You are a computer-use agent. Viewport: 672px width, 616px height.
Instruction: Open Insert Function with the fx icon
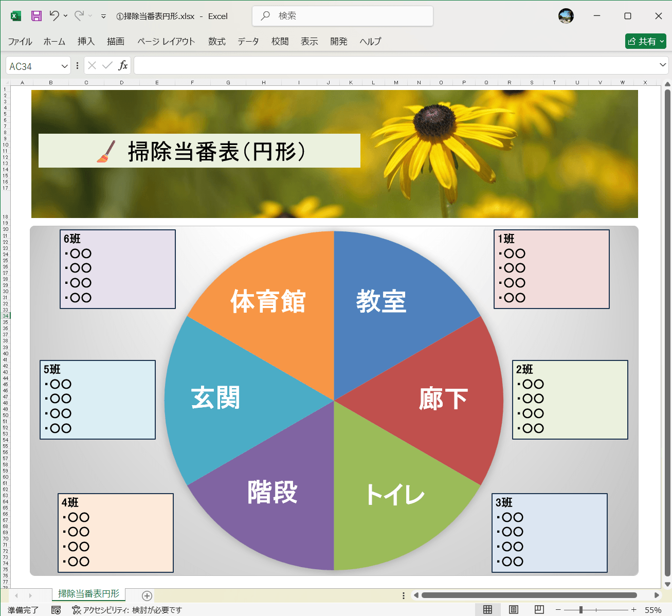point(123,65)
